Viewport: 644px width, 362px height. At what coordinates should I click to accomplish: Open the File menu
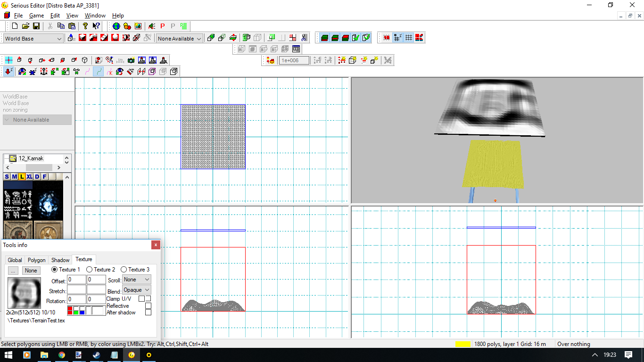point(18,16)
